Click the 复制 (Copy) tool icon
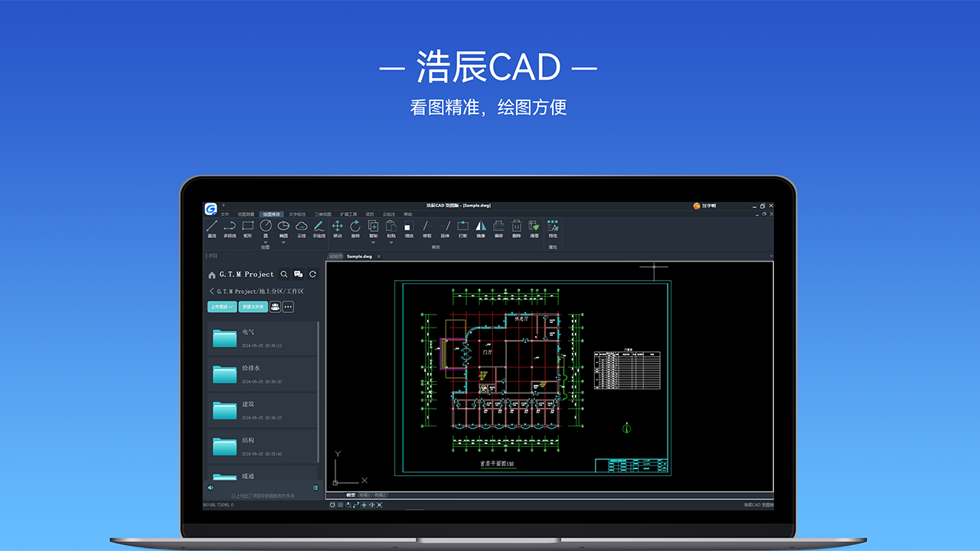980x551 pixels. (374, 226)
